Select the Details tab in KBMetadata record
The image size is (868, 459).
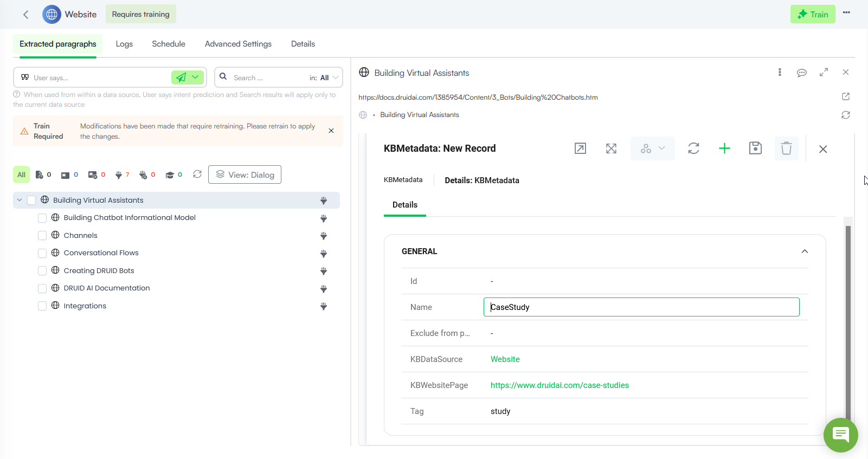[x=405, y=205]
